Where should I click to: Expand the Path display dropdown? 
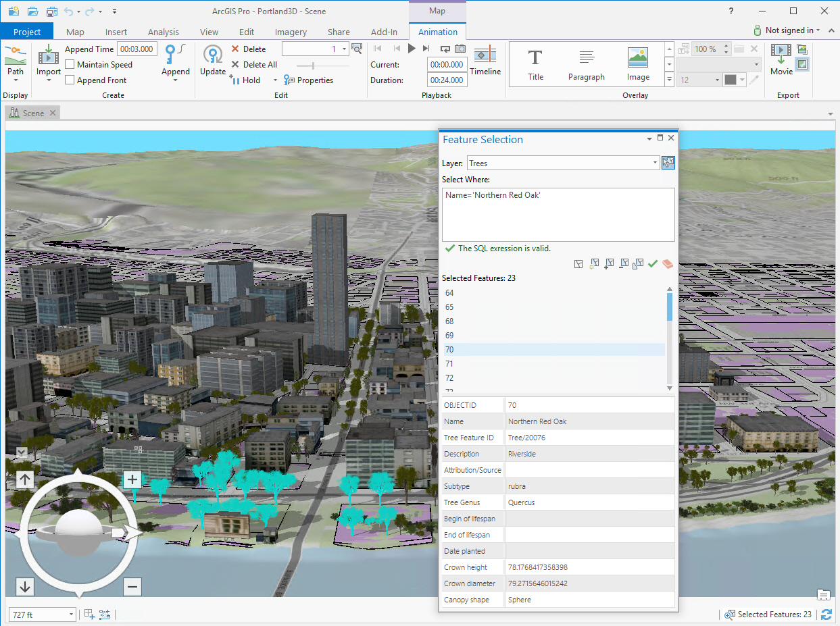(16, 80)
